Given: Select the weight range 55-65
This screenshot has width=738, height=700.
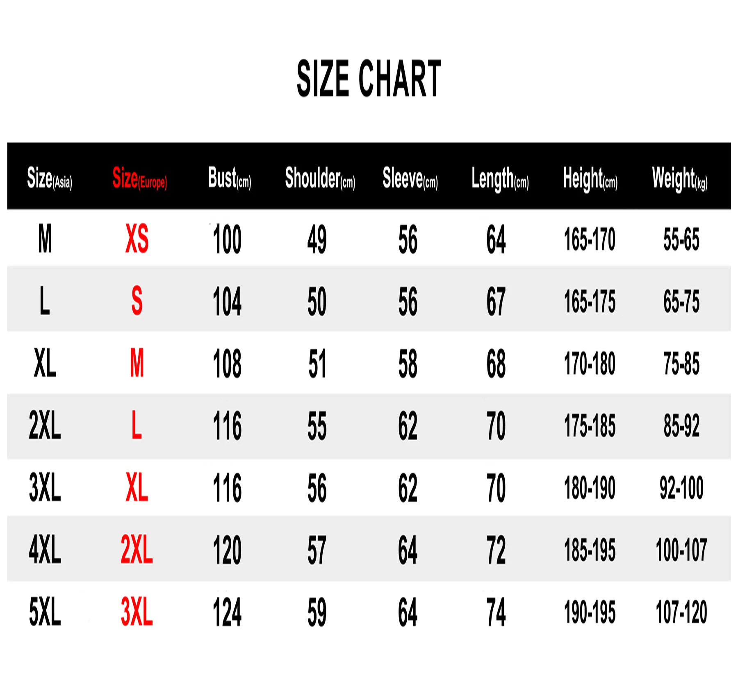Looking at the screenshot, I should coord(681,239).
